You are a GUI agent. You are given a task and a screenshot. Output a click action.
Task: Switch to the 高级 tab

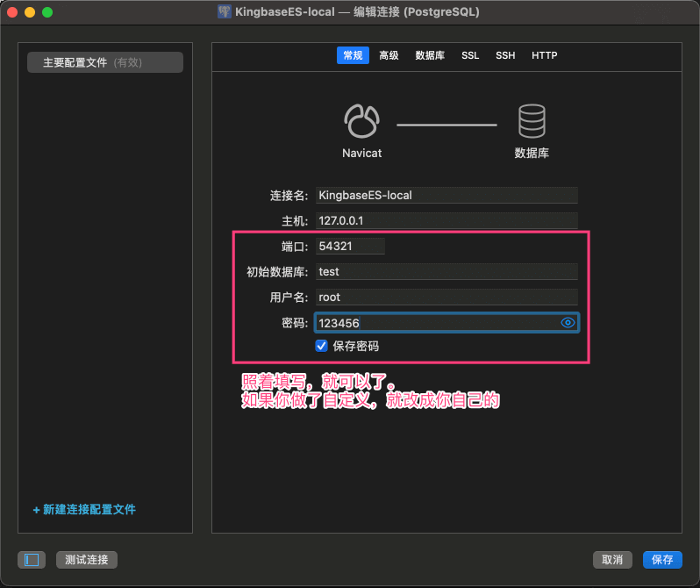point(389,55)
